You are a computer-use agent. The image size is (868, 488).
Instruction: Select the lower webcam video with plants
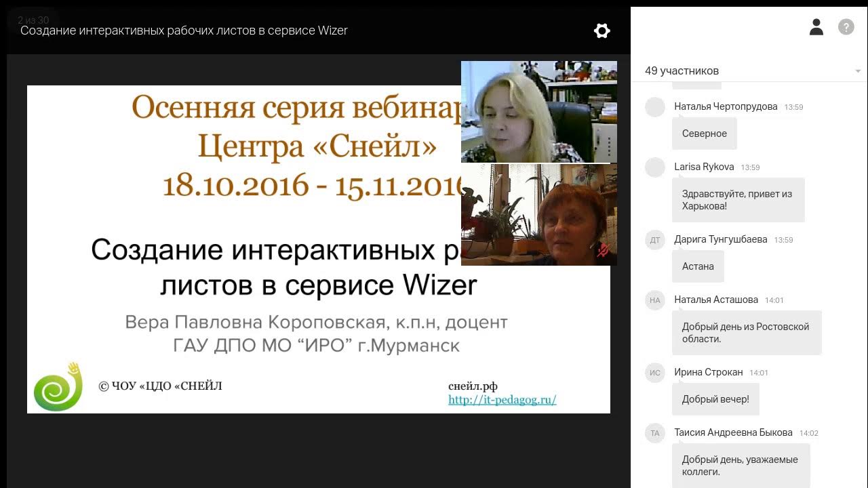tap(539, 214)
